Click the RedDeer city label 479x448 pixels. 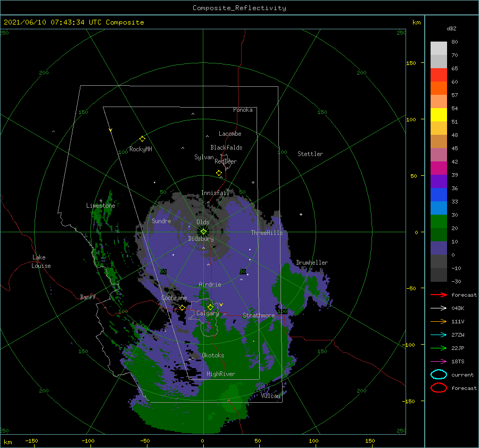[226, 161]
